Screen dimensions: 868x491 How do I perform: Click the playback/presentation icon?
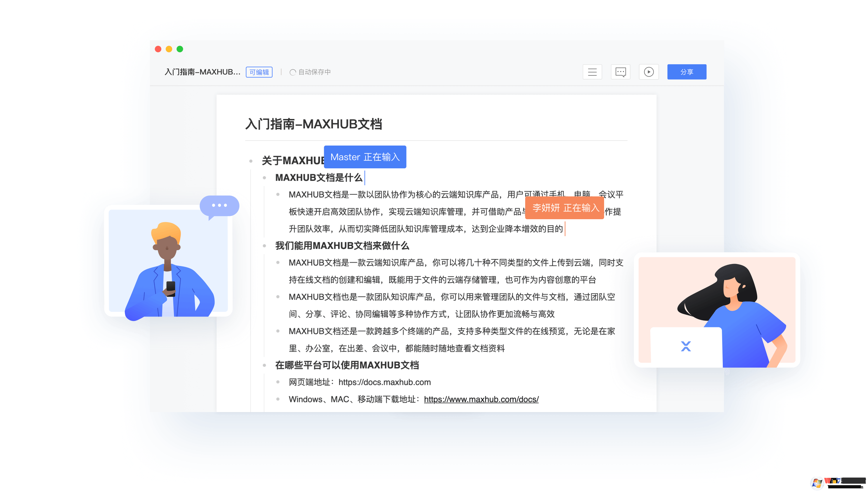click(649, 72)
